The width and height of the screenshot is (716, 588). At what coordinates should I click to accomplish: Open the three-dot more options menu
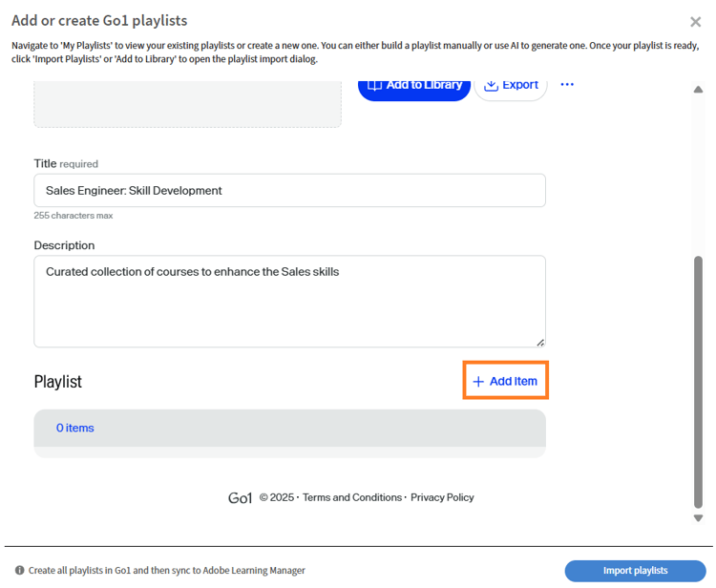[567, 85]
